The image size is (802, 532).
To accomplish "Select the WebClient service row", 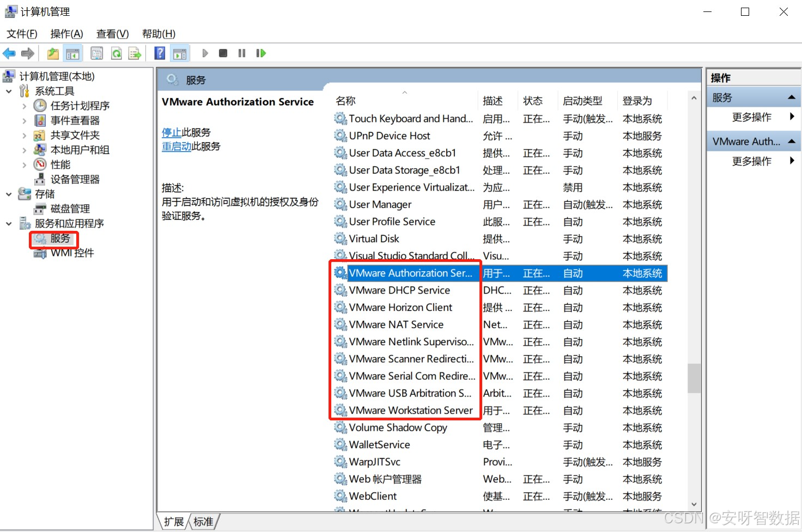I will click(500, 496).
